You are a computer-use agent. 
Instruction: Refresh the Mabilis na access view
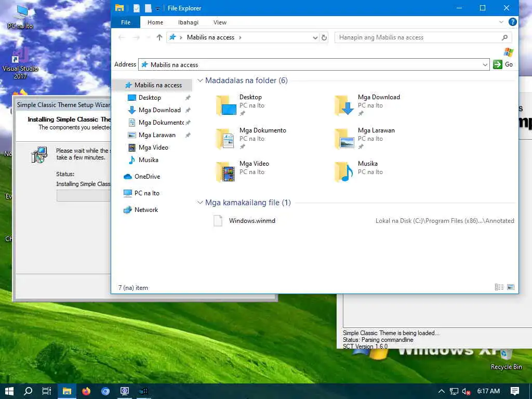[324, 37]
